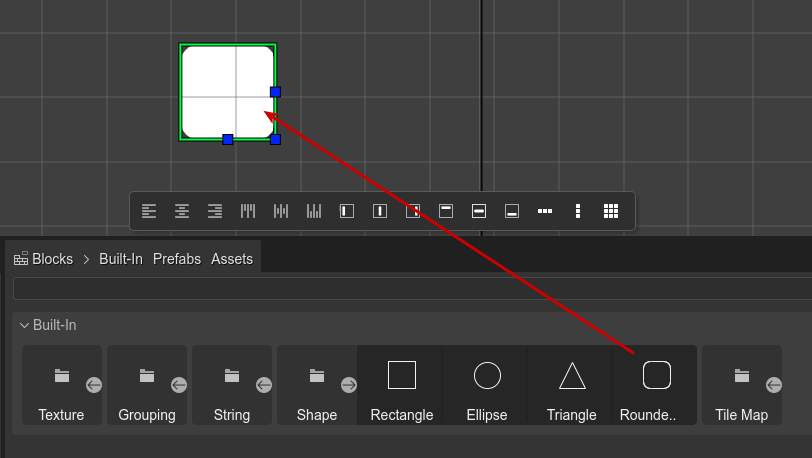Image resolution: width=812 pixels, height=458 pixels.
Task: Click the corner blue resize handle
Action: coord(276,139)
